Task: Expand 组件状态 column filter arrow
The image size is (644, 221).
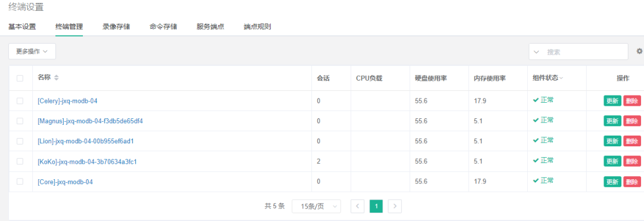Action: (x=561, y=78)
